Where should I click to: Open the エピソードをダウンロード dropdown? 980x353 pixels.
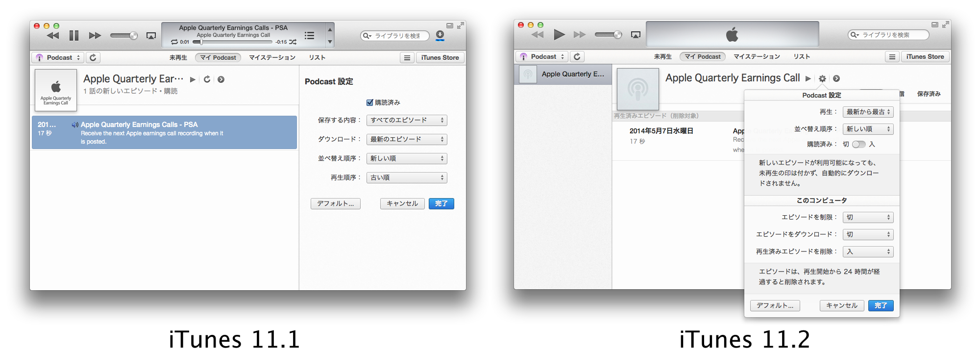[x=868, y=234]
